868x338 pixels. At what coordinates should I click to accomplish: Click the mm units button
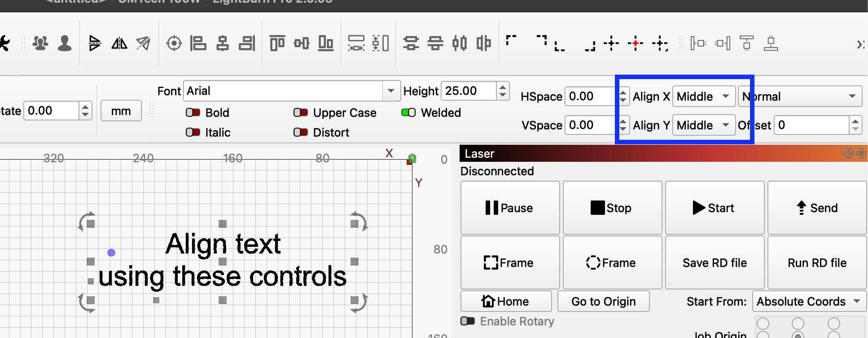pyautogui.click(x=121, y=111)
